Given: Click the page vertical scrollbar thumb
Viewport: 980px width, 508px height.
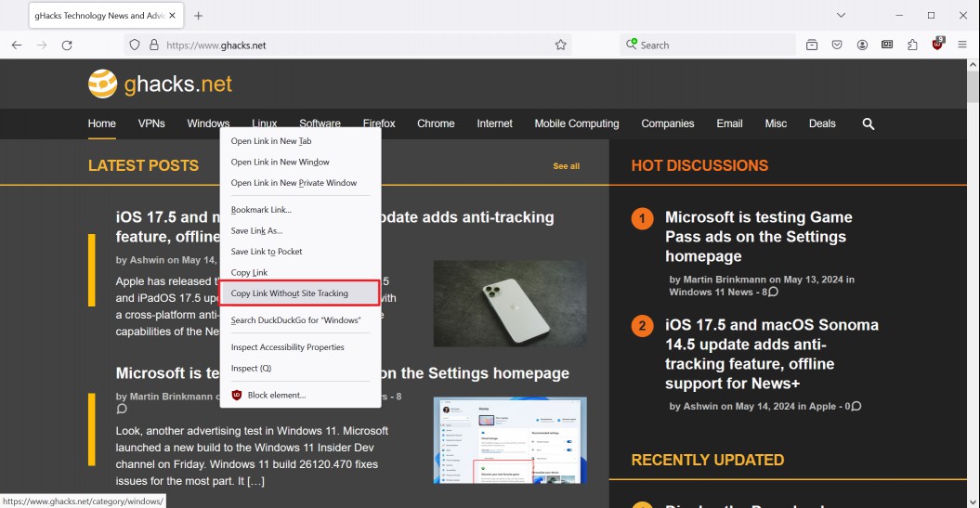Looking at the screenshot, I should point(973,86).
